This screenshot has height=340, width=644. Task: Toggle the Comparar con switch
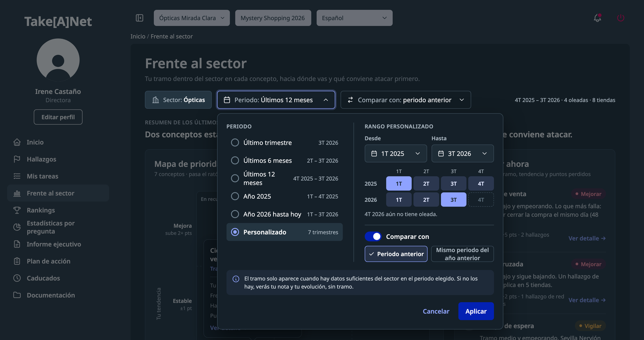[x=373, y=236]
